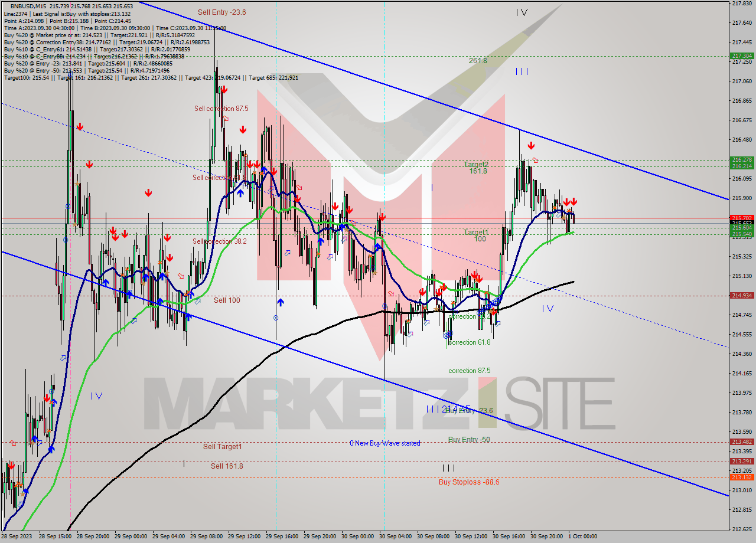Click the '30 Sep 12:00' time label

click(471, 537)
